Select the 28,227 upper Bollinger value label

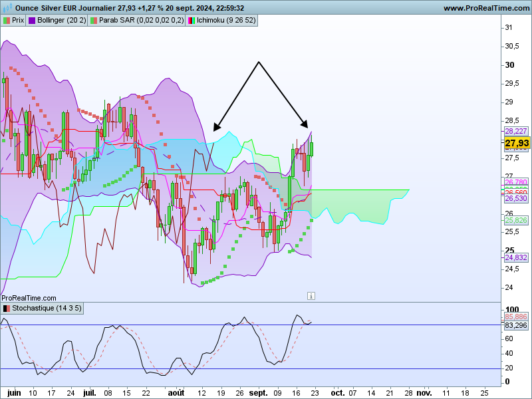[516, 131]
